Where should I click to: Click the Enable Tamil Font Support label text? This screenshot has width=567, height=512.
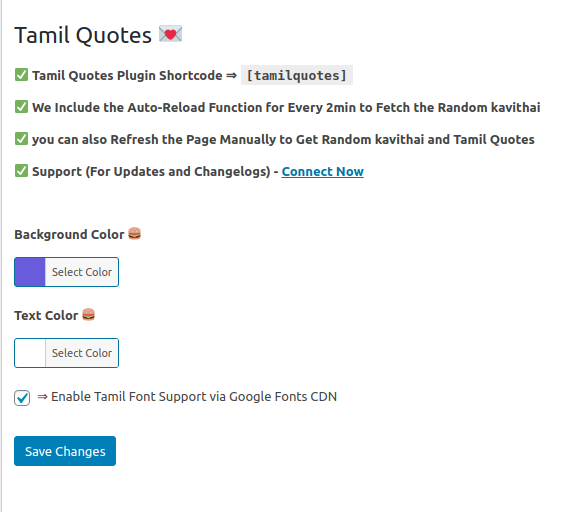(187, 397)
